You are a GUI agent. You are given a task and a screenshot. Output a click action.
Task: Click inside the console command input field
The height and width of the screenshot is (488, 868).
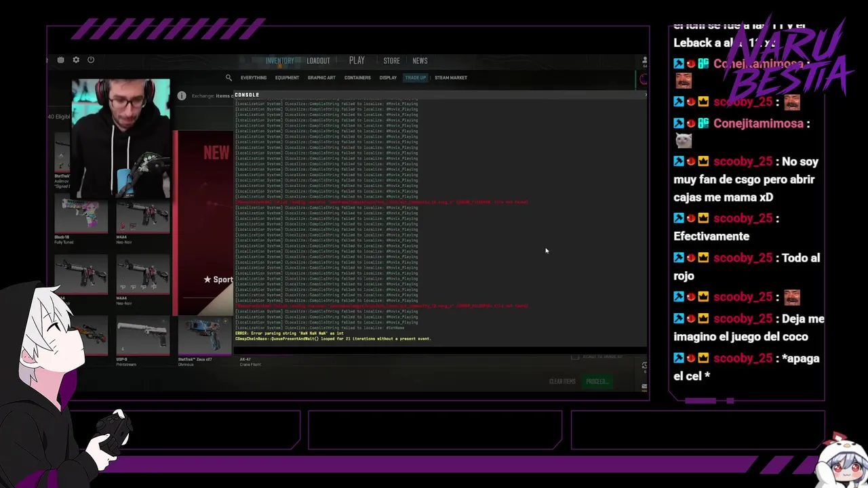pos(439,351)
